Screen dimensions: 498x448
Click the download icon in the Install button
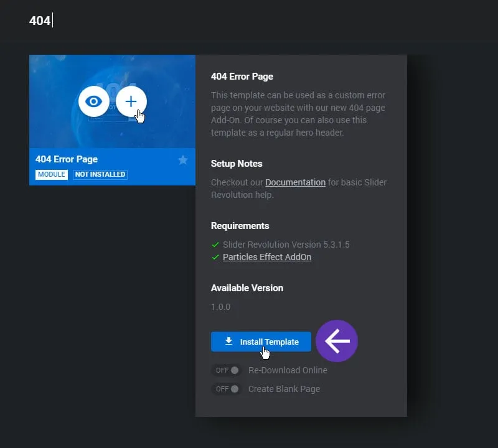click(x=228, y=341)
